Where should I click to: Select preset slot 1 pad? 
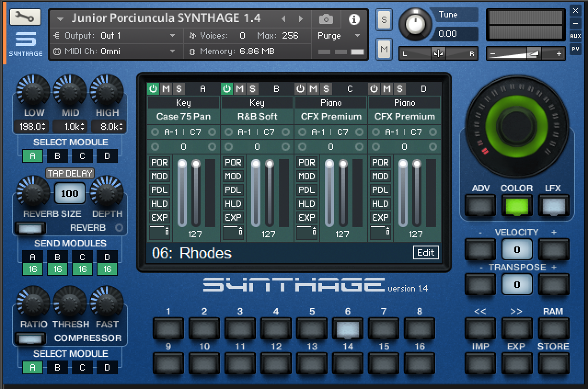click(168, 328)
